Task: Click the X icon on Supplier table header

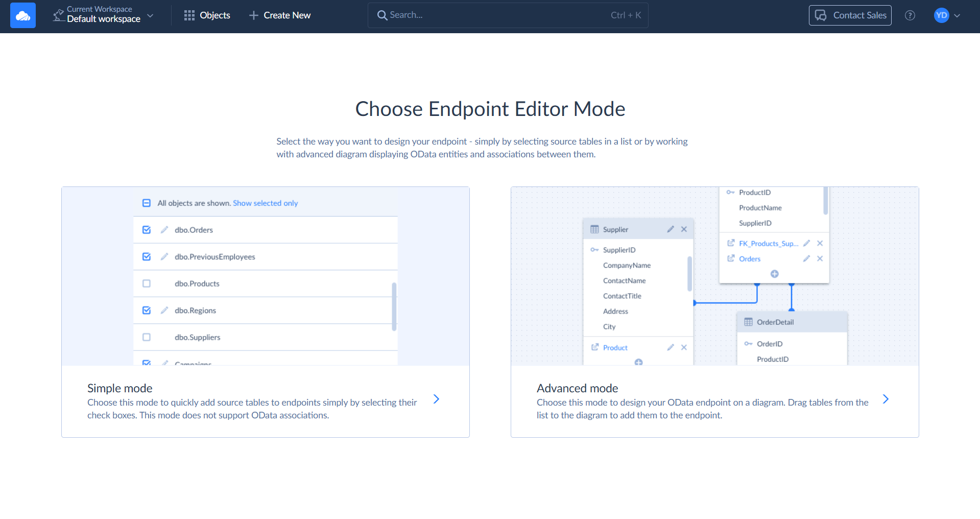Action: pos(684,229)
